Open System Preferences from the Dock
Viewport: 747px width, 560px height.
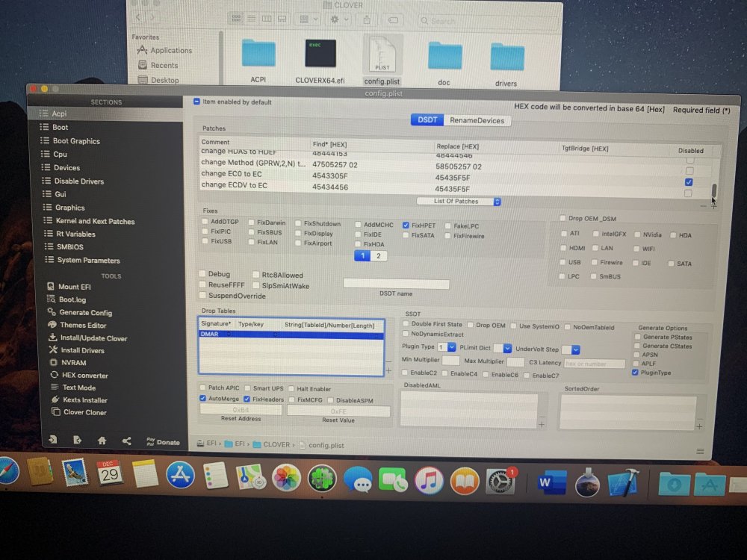500,482
